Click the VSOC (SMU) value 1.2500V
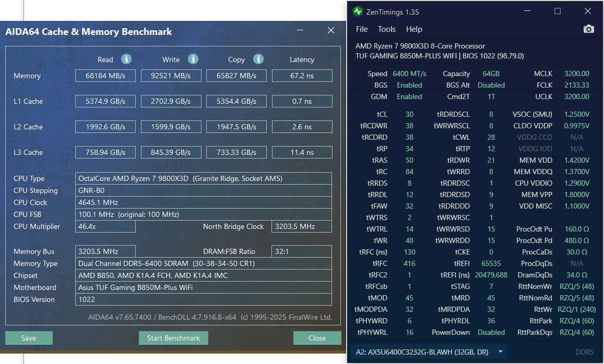 tap(577, 114)
